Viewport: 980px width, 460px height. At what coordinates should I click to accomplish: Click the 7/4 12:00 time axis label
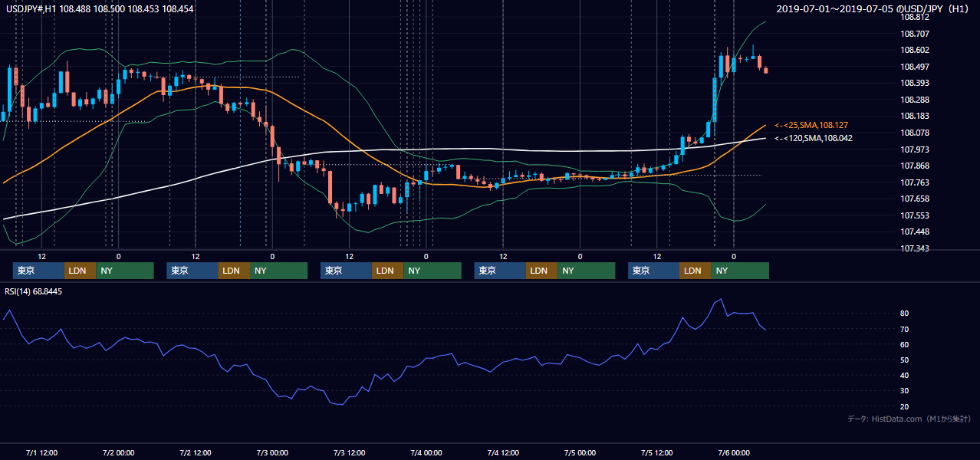503,452
